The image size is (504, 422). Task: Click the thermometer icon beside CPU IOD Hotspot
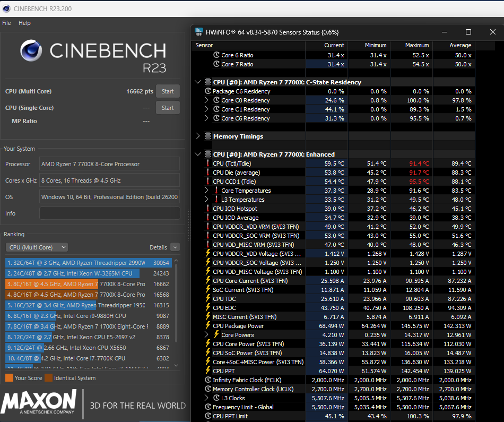click(208, 209)
